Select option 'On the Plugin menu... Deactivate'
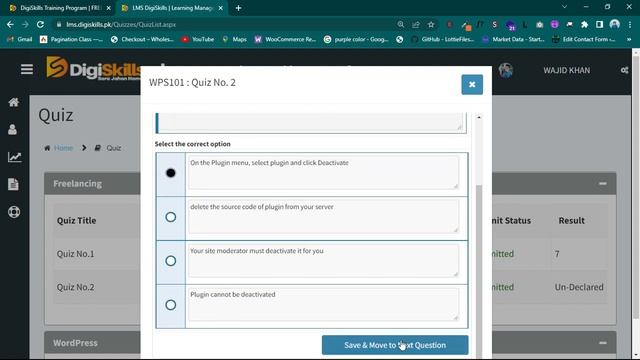Viewport: 640px width, 360px height. click(x=171, y=173)
